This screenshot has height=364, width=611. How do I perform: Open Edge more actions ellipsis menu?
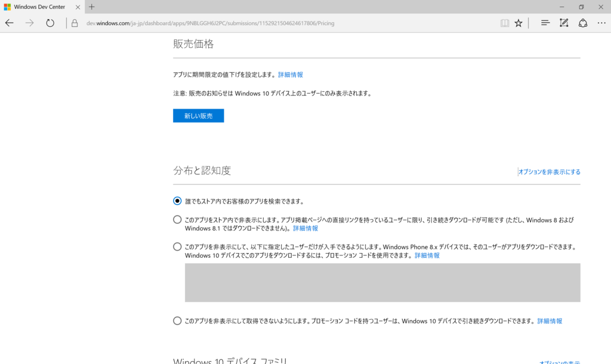coord(601,23)
